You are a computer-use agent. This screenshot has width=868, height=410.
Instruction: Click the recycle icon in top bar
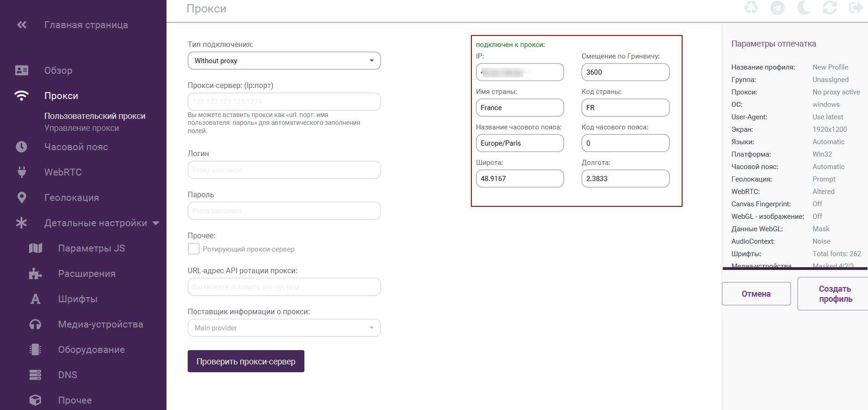[751, 8]
